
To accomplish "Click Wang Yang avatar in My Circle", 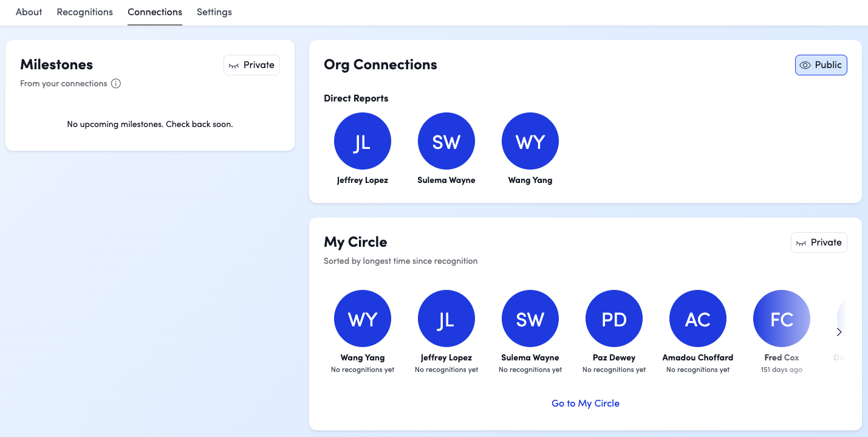I will click(362, 318).
